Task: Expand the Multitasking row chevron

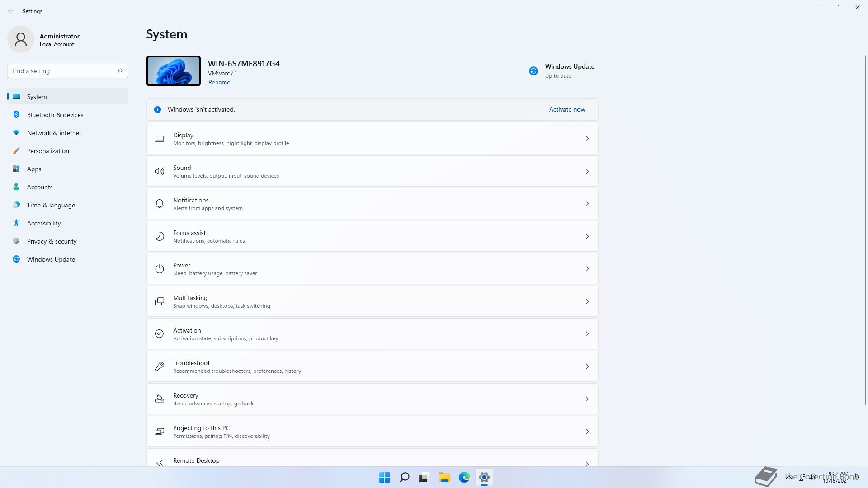Action: coord(587,301)
